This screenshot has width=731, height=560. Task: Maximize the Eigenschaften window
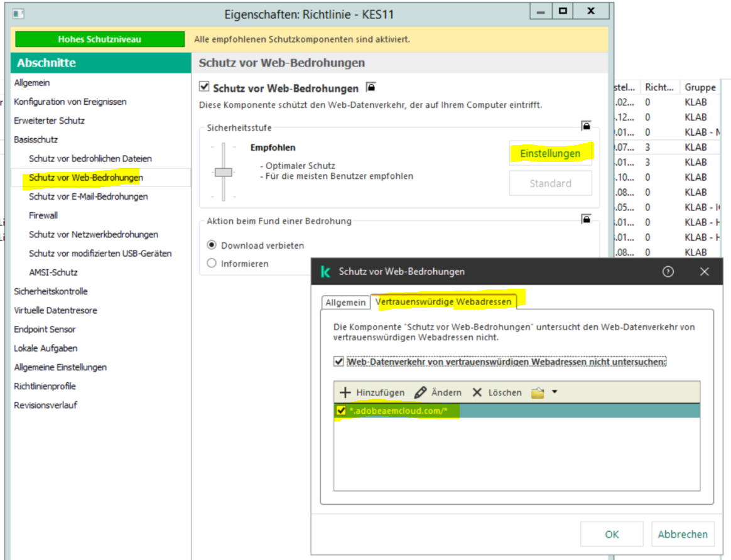click(x=563, y=11)
